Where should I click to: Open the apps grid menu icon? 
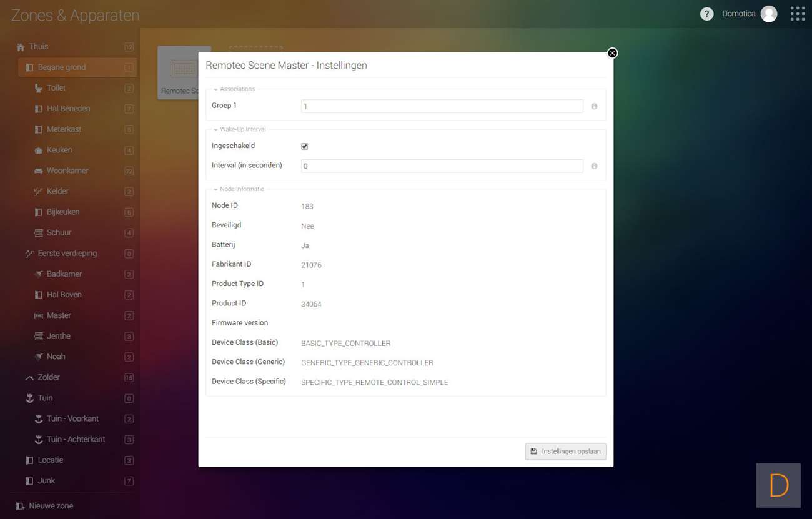pos(798,14)
